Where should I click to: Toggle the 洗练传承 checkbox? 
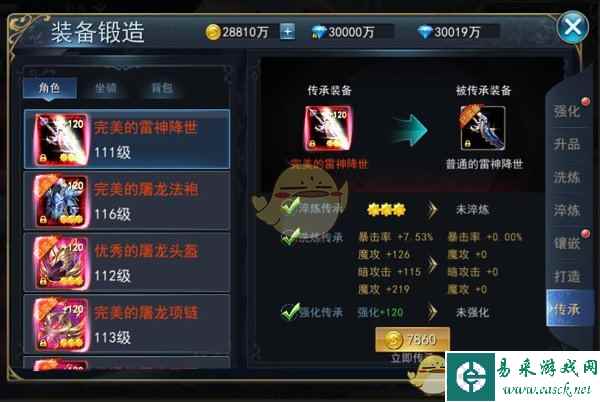click(290, 237)
